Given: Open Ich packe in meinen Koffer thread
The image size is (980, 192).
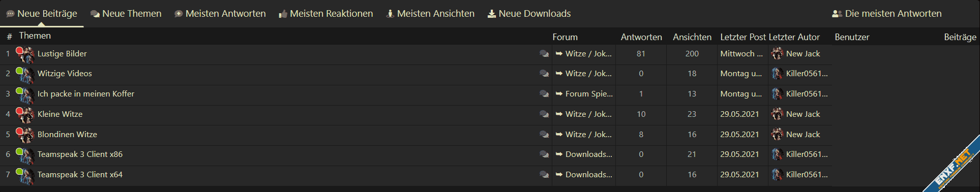Looking at the screenshot, I should point(86,94).
